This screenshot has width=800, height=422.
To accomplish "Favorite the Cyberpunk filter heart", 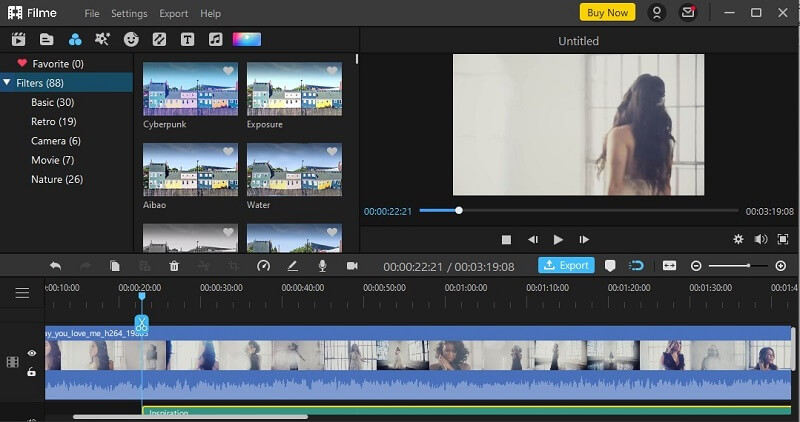I will (x=228, y=71).
